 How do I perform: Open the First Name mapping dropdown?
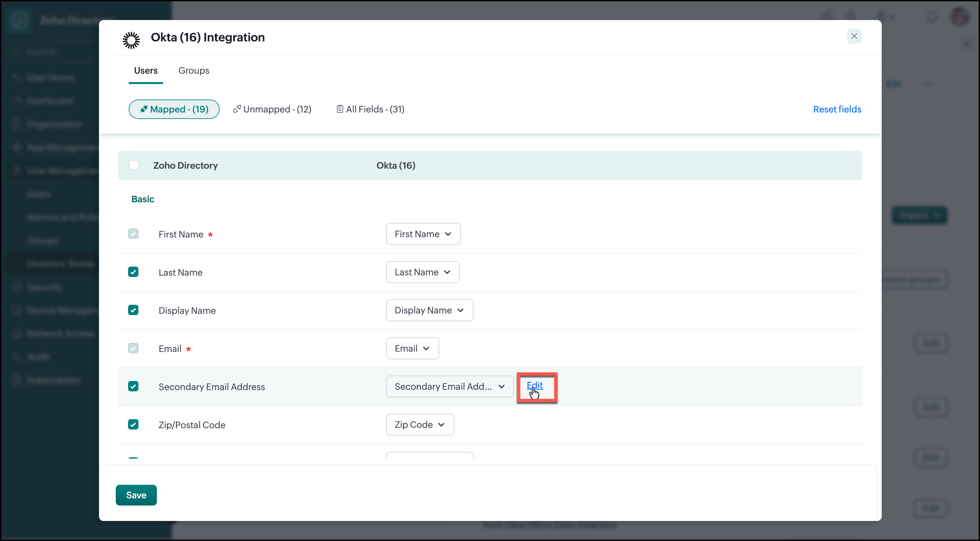click(423, 234)
